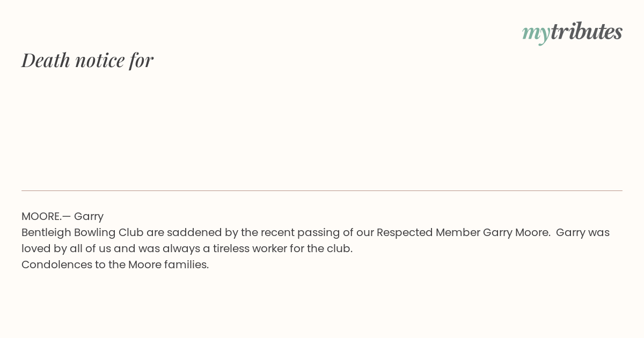
Task: Select the "Death notice for" heading
Action: pos(87,60)
